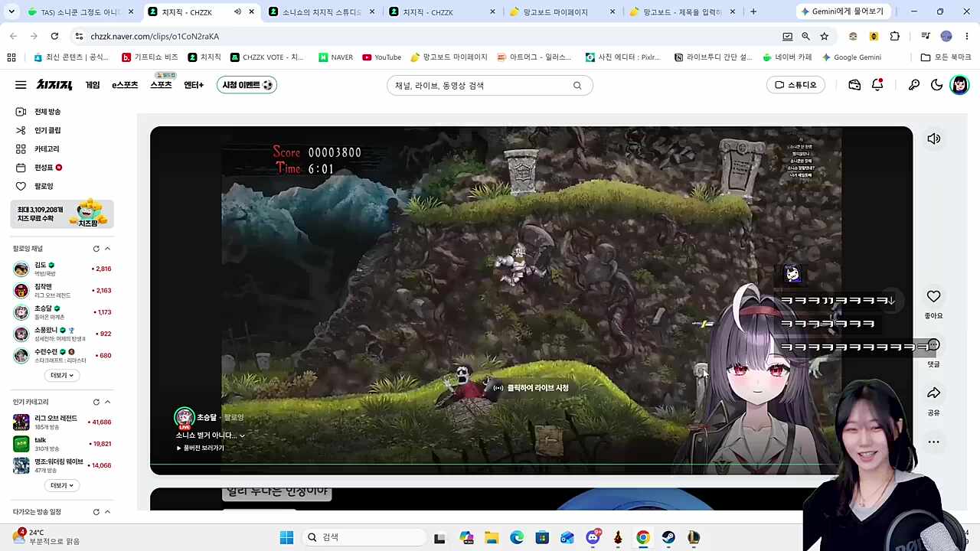Open the Chrome extensions puzzle icon
Viewport: 980px width, 551px height.
894,36
